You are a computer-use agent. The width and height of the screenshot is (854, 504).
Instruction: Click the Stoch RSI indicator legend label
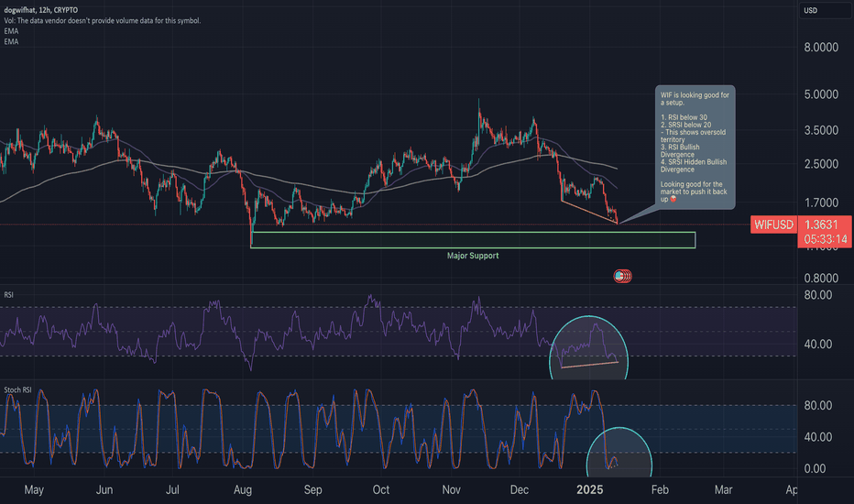(17, 390)
